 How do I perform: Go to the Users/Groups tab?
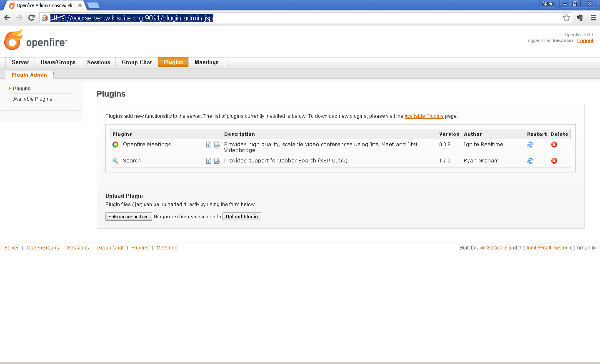58,62
